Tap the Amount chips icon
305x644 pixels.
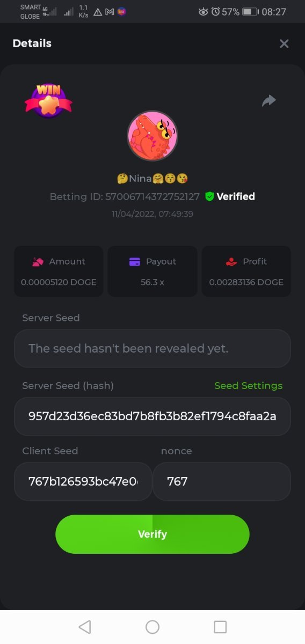click(38, 261)
